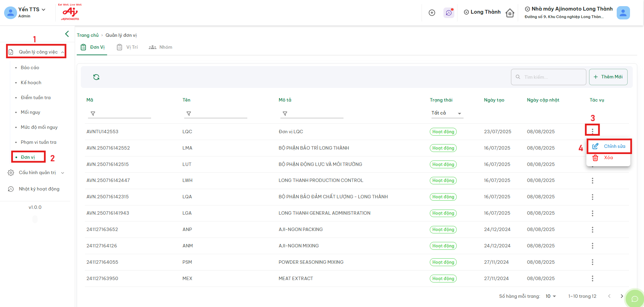The width and height of the screenshot is (644, 307).
Task: Click code 241127163652
Action: (102, 229)
